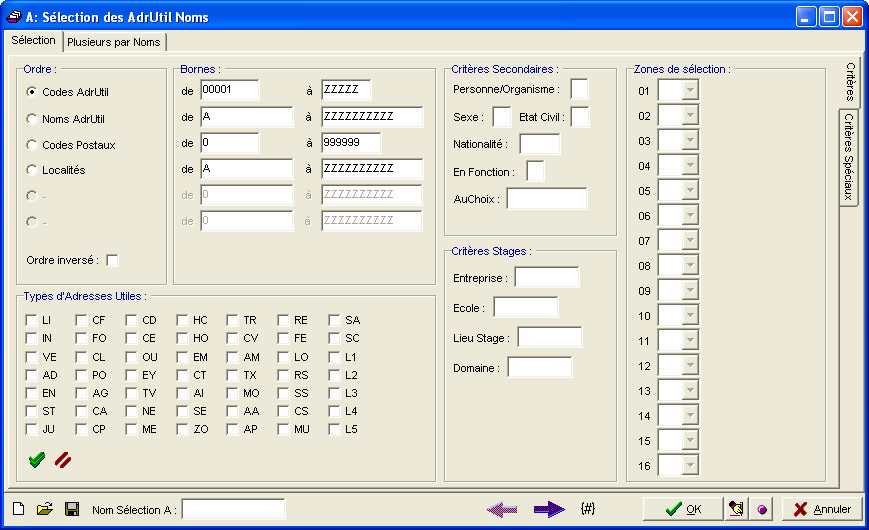Click the Ecole input field
Viewport: 869px width, 530px height.
coord(526,307)
